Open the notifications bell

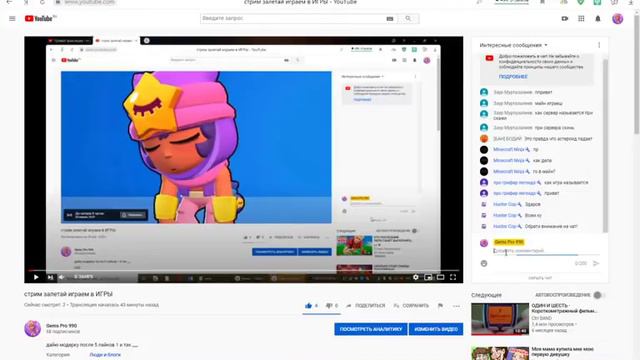click(x=598, y=19)
